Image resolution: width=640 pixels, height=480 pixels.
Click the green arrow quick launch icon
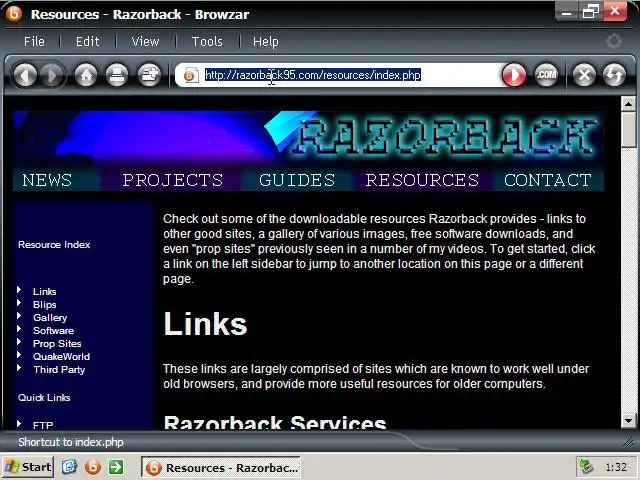pos(116,467)
